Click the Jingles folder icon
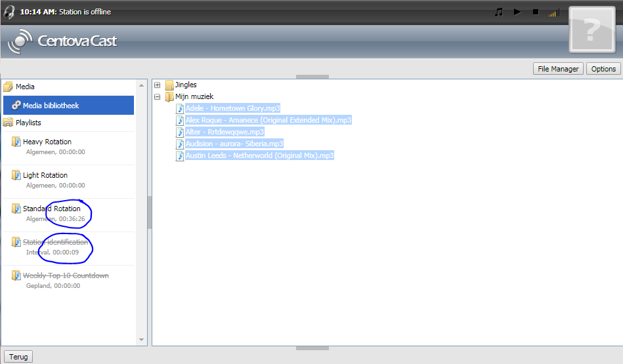The image size is (623, 364). click(169, 85)
